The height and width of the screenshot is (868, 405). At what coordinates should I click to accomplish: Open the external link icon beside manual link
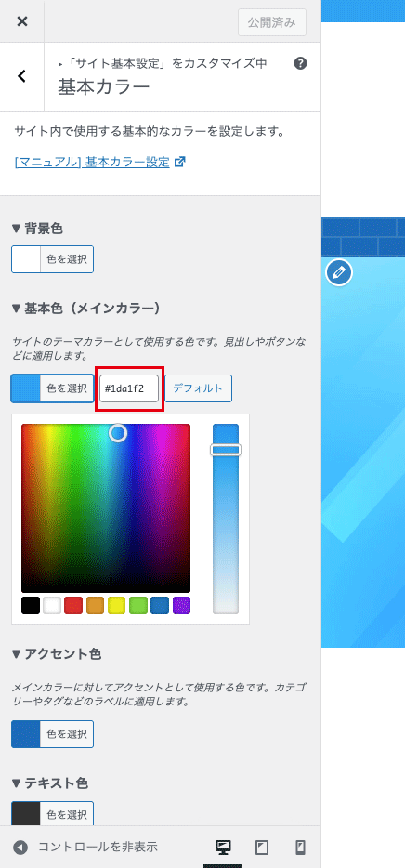(x=180, y=163)
